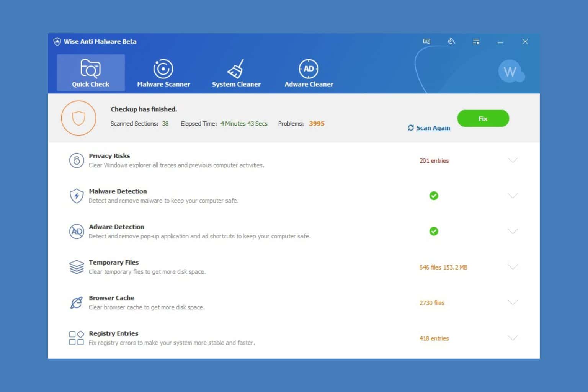Click the Malware Detection shield icon
The image size is (588, 392).
tap(77, 196)
